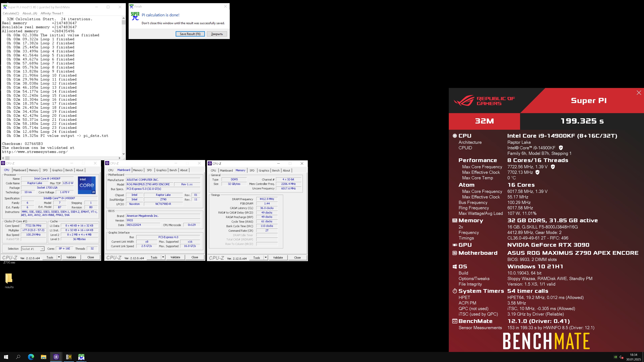Screen dimensions: 644x362
Task: Click Validate in first CPU-Z window
Action: pyautogui.click(x=71, y=257)
